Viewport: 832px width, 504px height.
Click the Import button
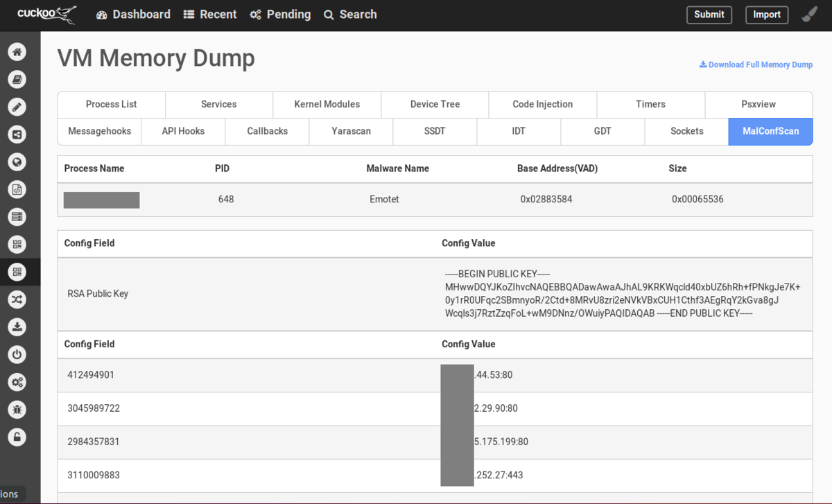point(767,15)
